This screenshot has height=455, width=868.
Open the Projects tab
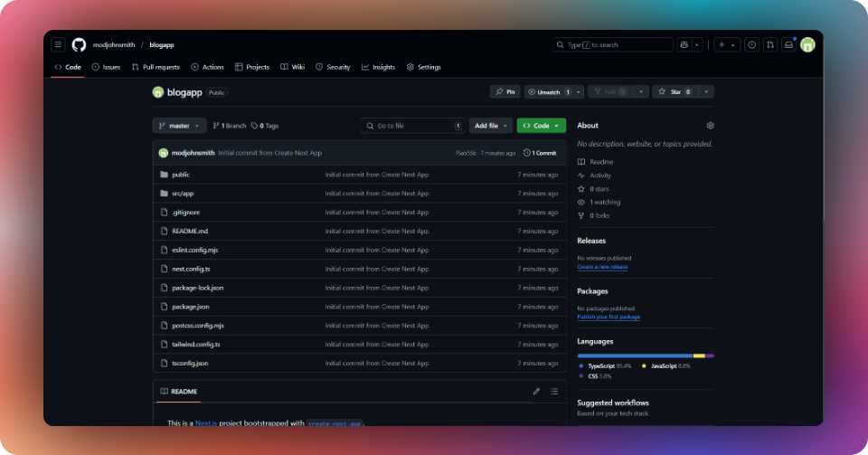coord(252,67)
